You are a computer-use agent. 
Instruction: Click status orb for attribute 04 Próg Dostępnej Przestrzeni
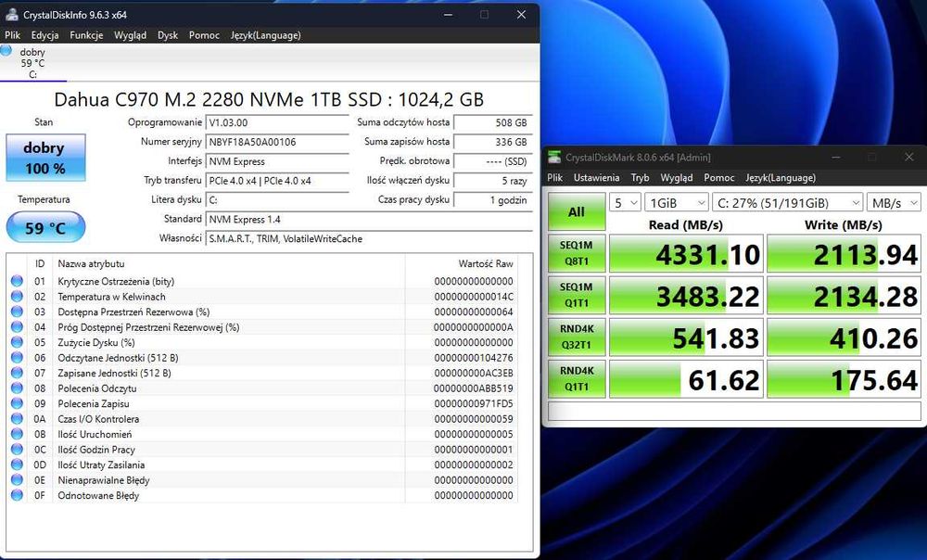coord(17,327)
